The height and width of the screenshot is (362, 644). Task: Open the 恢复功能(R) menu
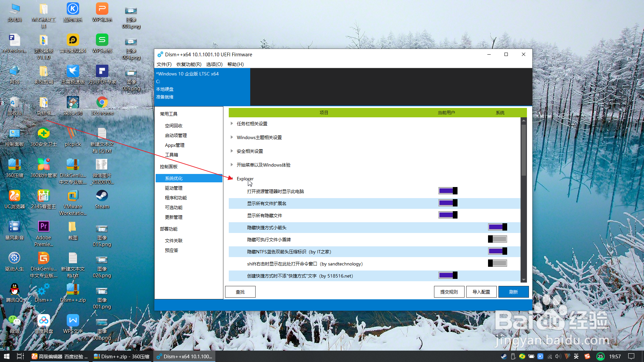pos(189,64)
